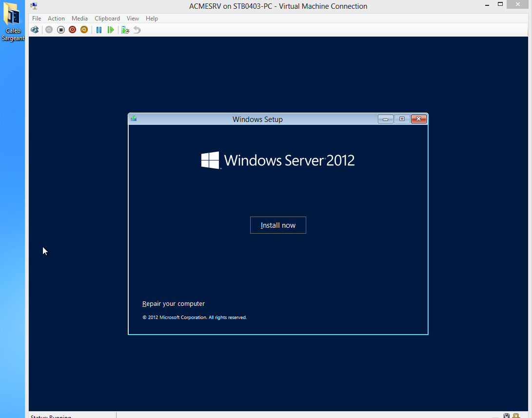The image size is (532, 418).
Task: Click the mouse icon in the status bar
Action: click(507, 416)
